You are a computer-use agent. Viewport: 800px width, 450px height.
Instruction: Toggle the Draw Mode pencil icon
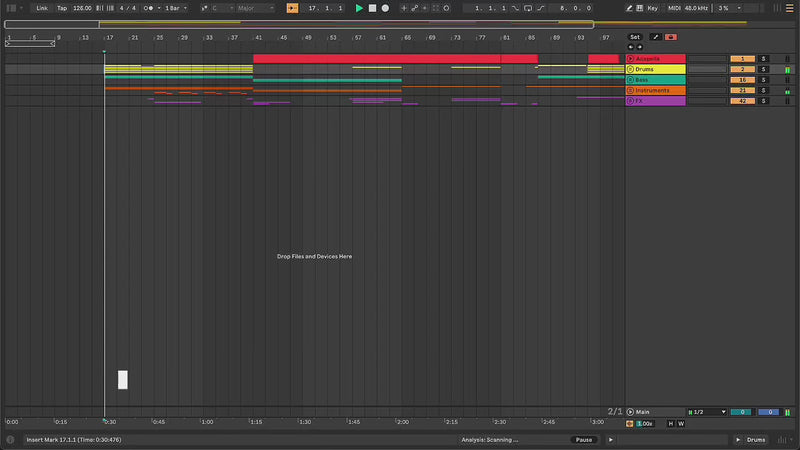pos(629,8)
